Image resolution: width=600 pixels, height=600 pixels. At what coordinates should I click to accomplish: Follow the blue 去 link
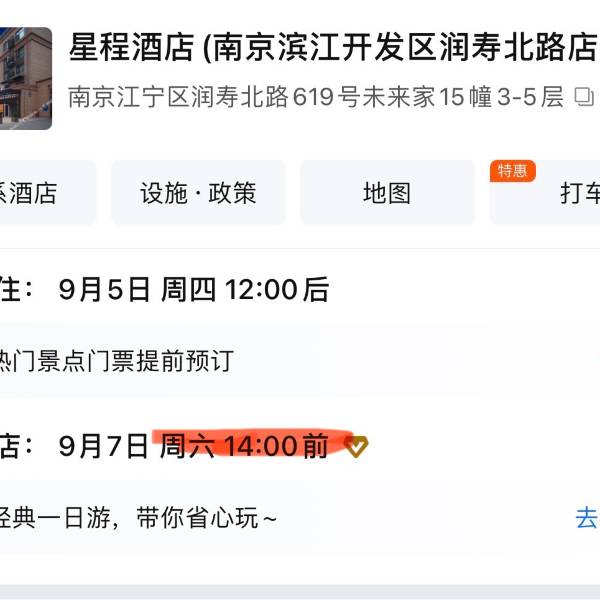587,518
